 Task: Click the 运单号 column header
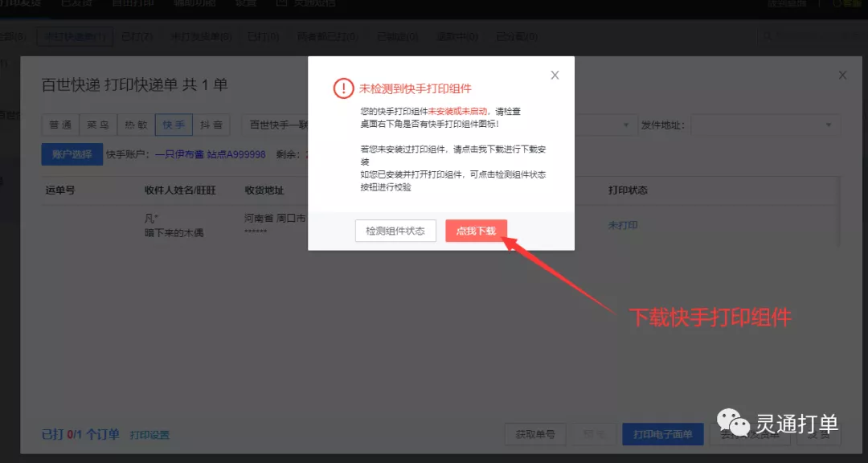click(59, 191)
